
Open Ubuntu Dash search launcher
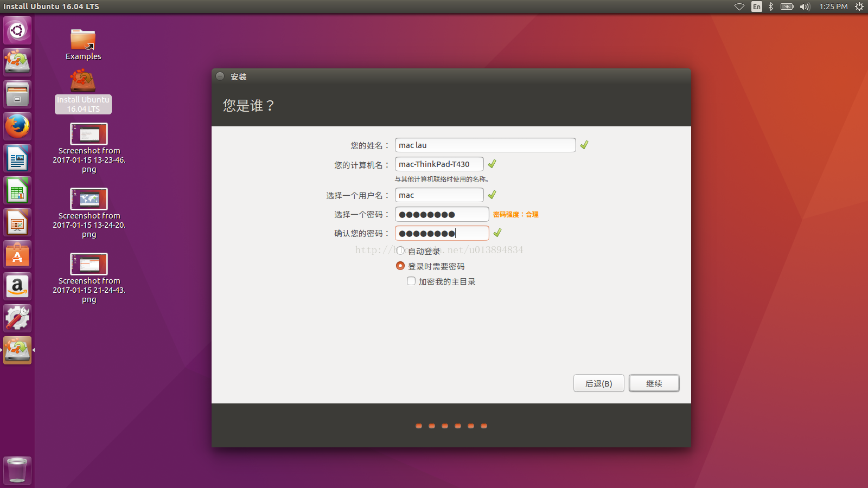(x=17, y=30)
